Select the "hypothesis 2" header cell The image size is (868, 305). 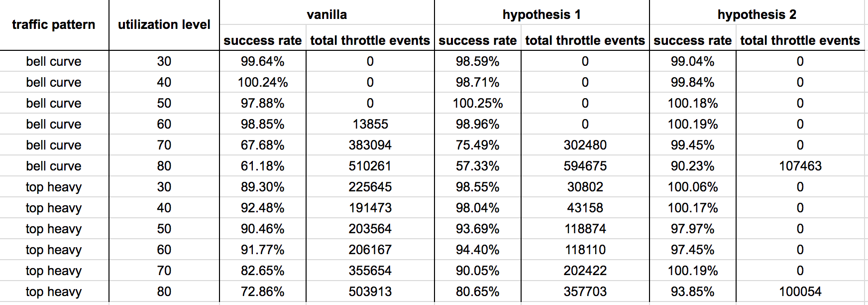tap(757, 14)
